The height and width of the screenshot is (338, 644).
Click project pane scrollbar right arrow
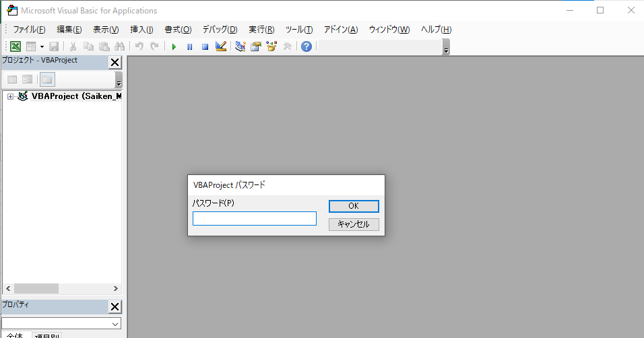(x=116, y=289)
